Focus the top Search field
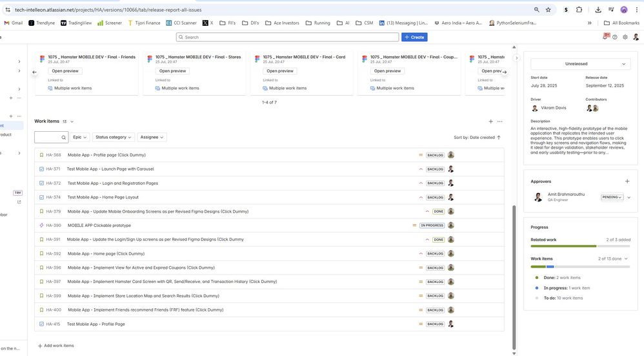This screenshot has width=644, height=356. click(x=288, y=37)
